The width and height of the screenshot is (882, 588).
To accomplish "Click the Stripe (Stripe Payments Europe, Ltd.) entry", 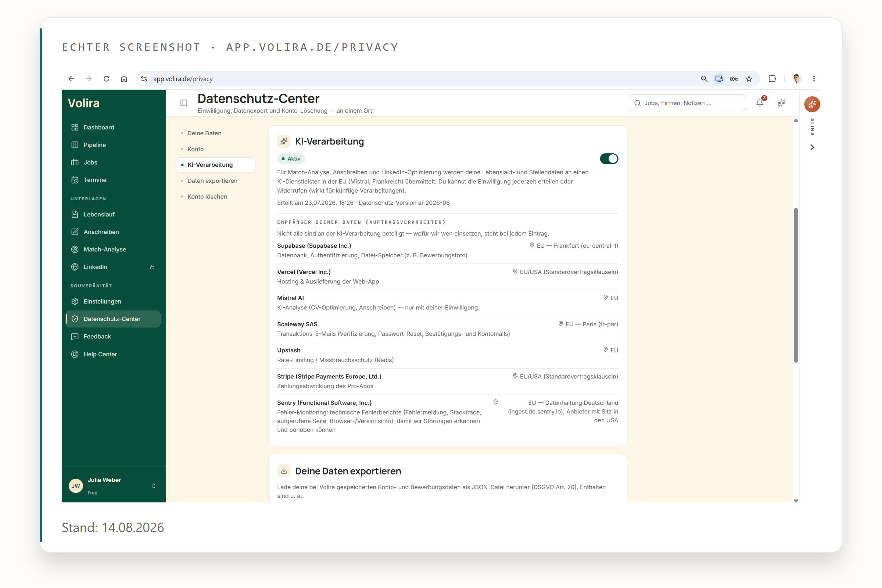I will (447, 381).
